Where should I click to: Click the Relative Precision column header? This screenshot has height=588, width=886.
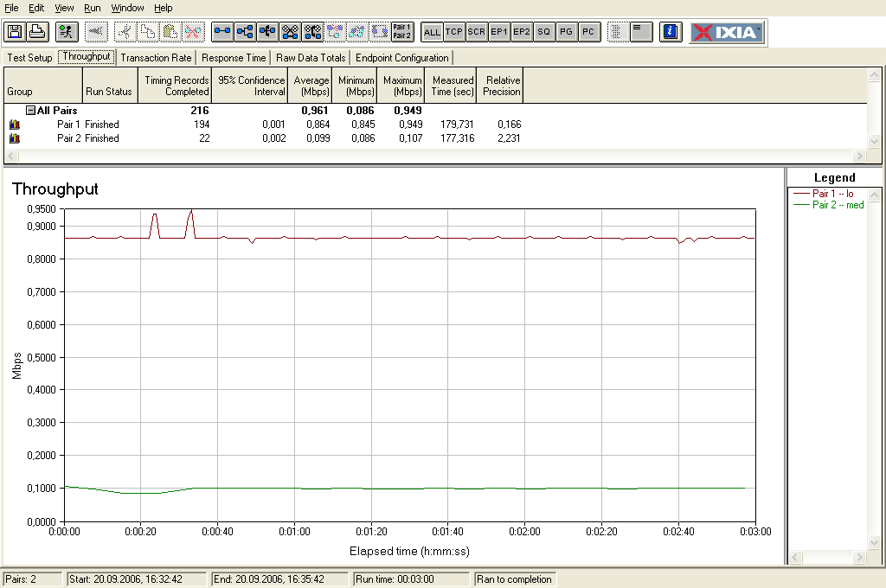(500, 86)
